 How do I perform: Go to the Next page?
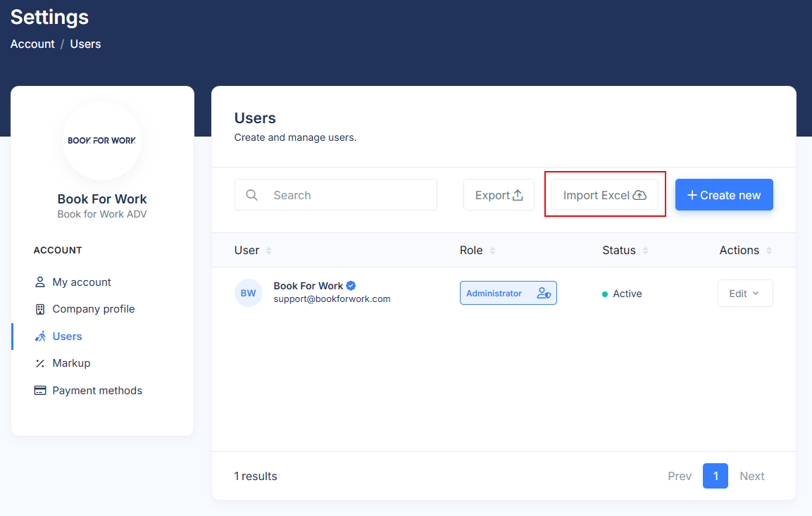point(752,476)
